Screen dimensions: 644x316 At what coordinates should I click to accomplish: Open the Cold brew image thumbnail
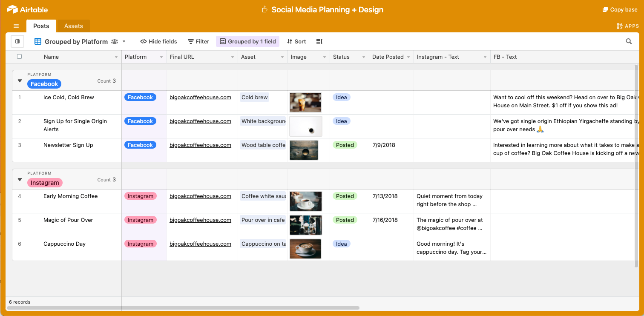306,102
